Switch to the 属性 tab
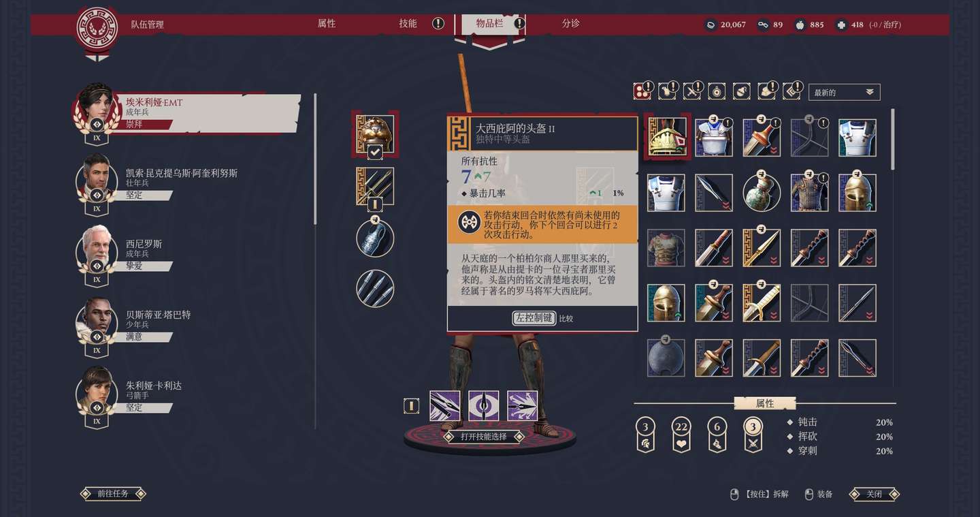 pyautogui.click(x=327, y=24)
